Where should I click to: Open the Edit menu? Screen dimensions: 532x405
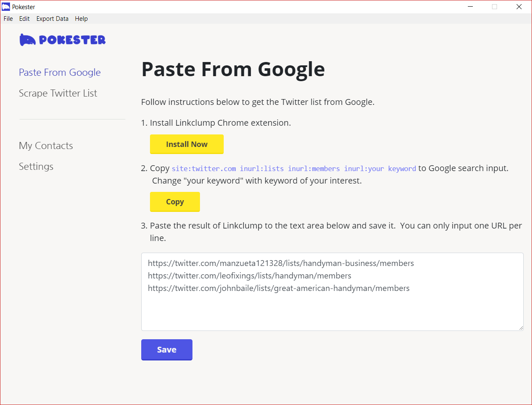(x=25, y=19)
